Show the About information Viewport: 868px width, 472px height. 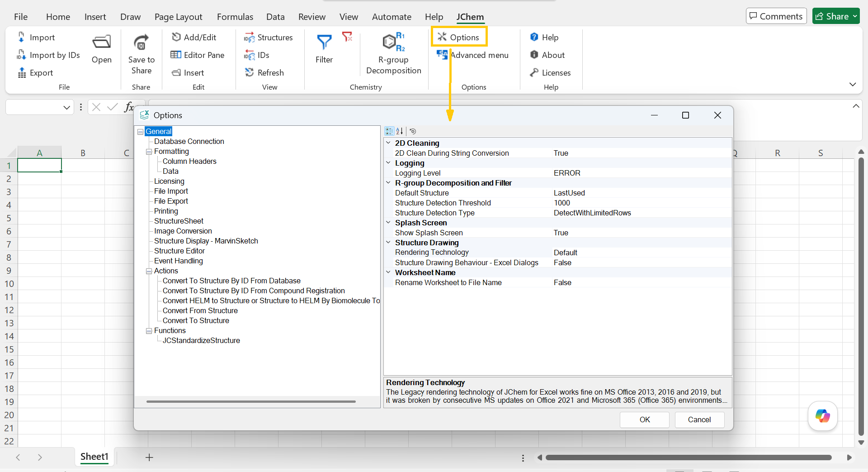coord(547,55)
